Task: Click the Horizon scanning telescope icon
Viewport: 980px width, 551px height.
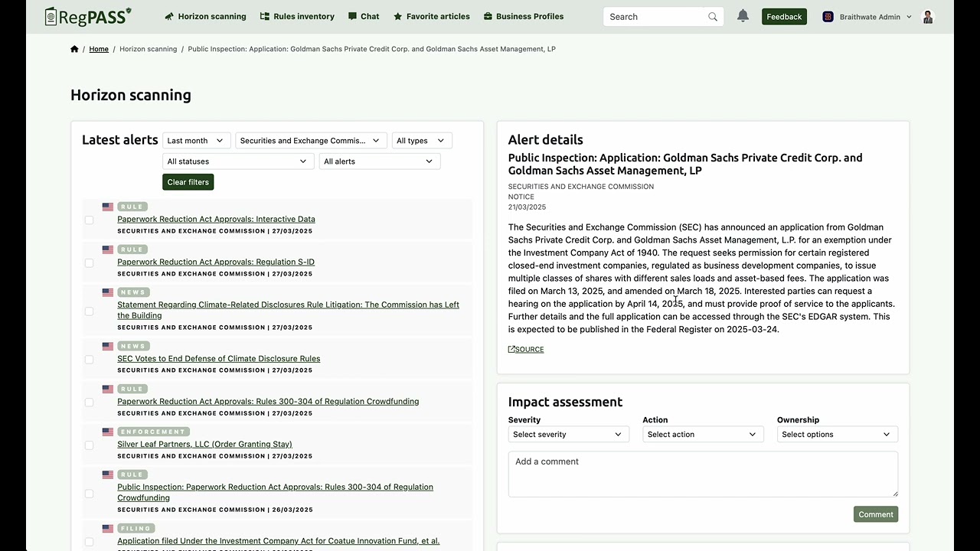Action: (170, 16)
